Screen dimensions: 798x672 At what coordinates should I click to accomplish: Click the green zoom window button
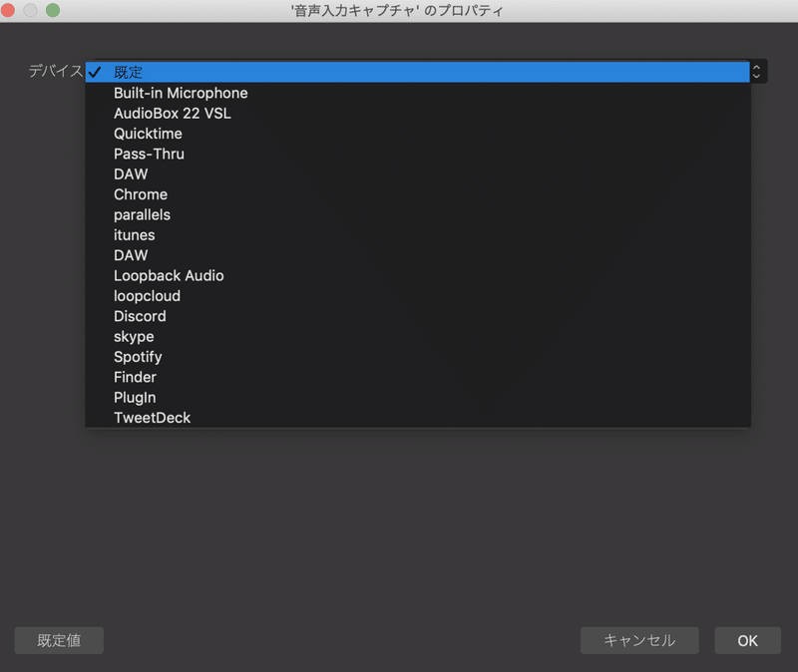[x=53, y=10]
